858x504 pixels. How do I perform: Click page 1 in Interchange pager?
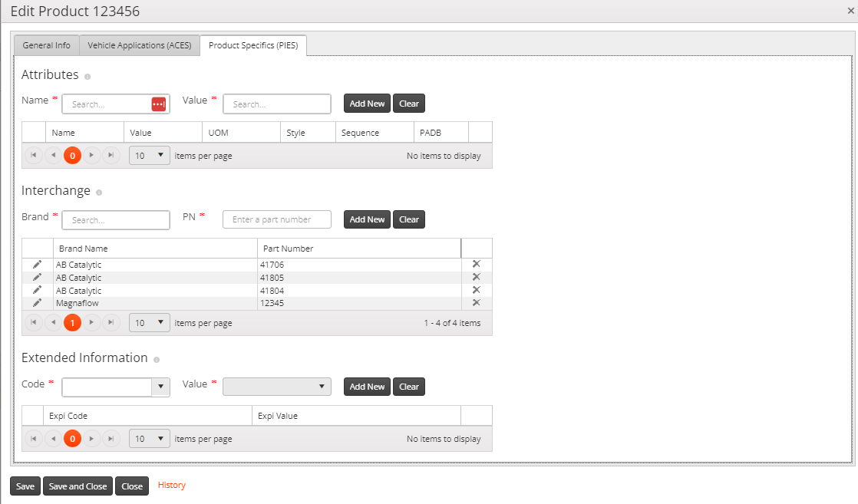[x=72, y=323]
